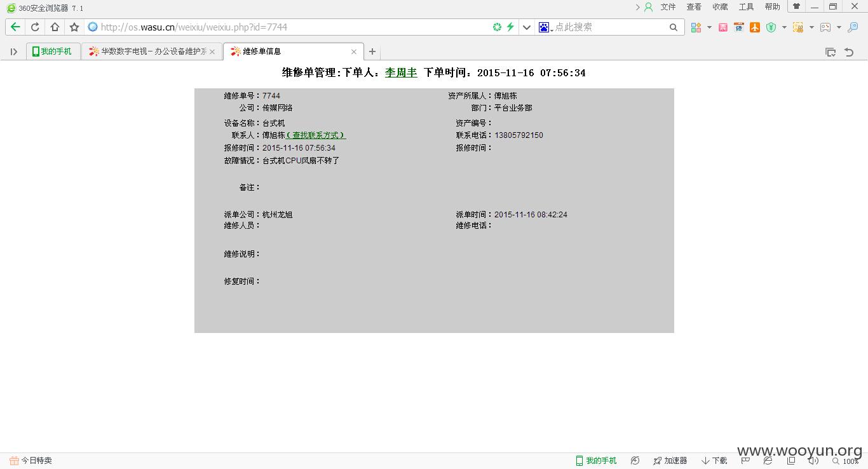Click the lightning speed mode icon
868x469 pixels.
[x=510, y=27]
